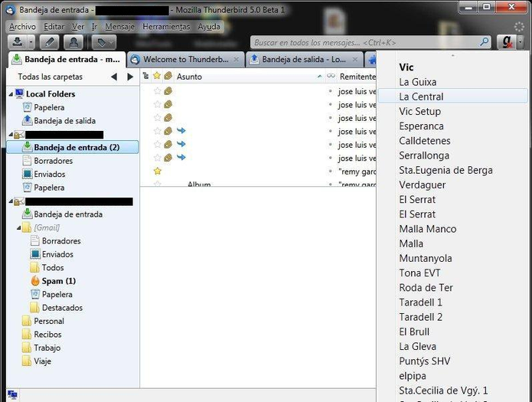This screenshot has height=402, width=532.
Task: Open the Mensaje menu
Action: click(x=119, y=27)
